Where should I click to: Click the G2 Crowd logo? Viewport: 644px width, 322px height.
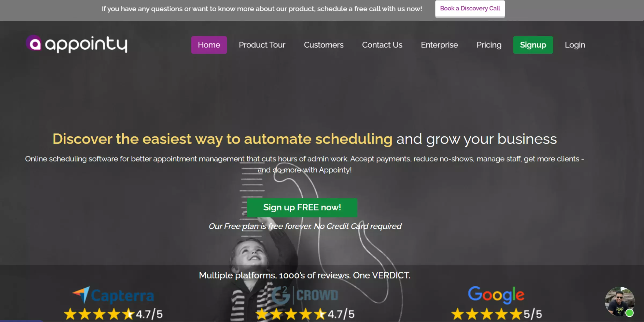305,295
